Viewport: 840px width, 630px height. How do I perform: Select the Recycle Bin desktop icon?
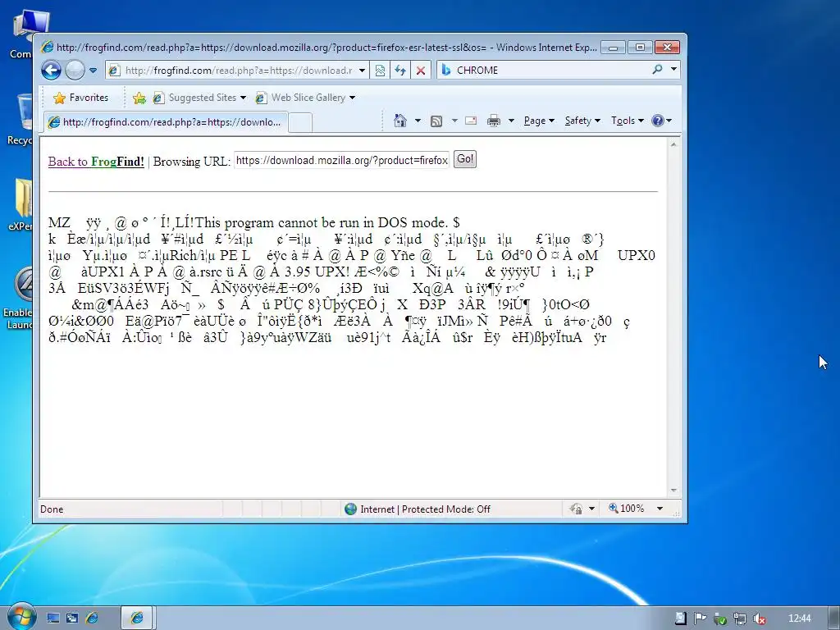(20, 119)
